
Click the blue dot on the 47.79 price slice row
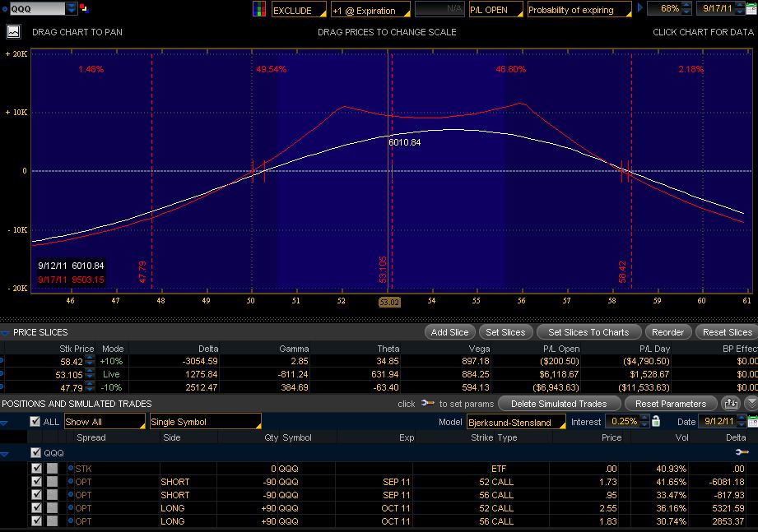(2, 386)
